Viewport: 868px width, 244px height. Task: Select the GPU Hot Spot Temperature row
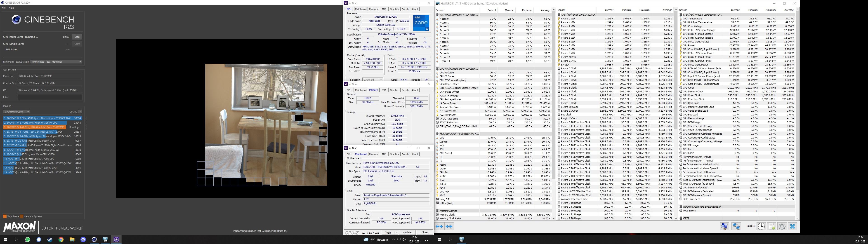(x=737, y=23)
